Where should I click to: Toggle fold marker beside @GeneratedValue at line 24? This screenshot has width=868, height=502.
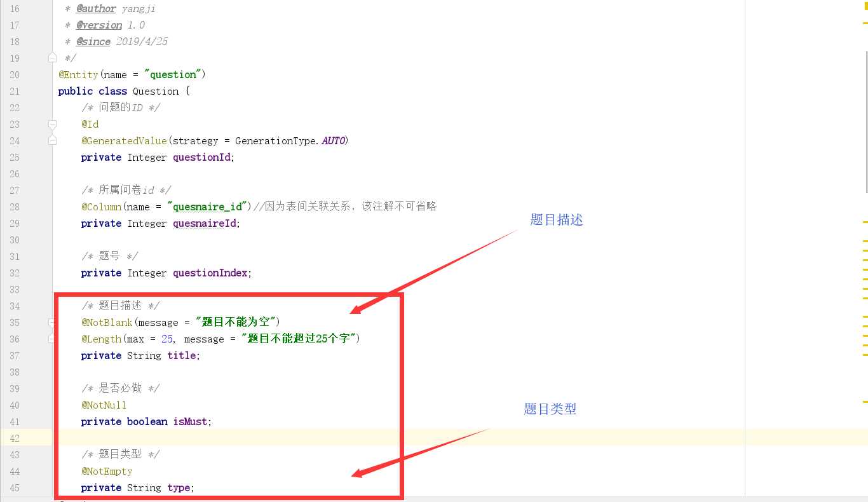click(x=53, y=140)
